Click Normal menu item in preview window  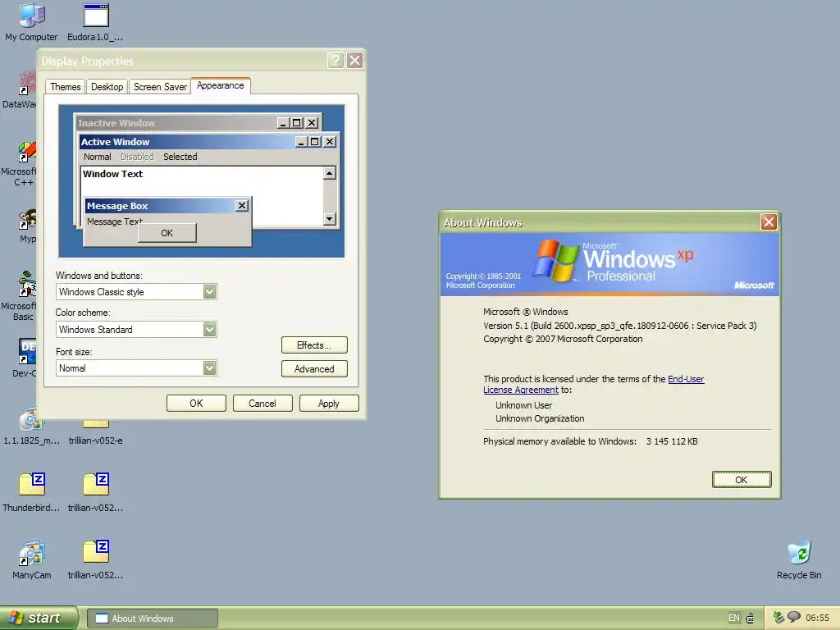97,157
